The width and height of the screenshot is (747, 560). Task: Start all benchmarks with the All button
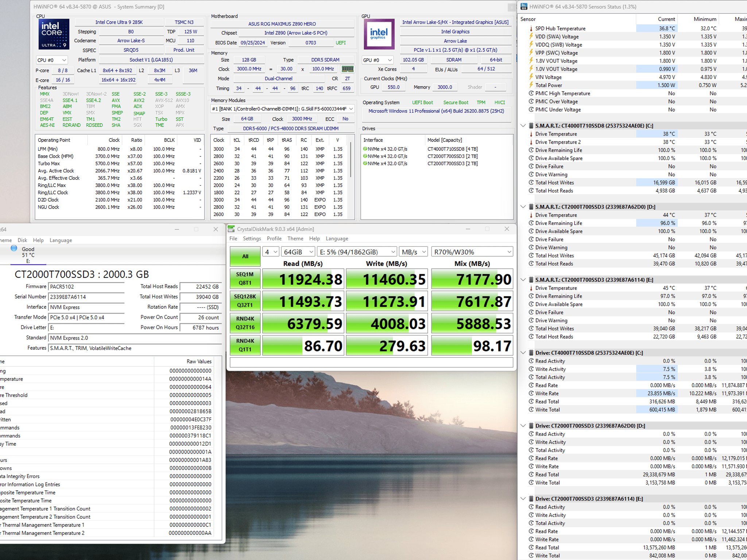tap(245, 256)
